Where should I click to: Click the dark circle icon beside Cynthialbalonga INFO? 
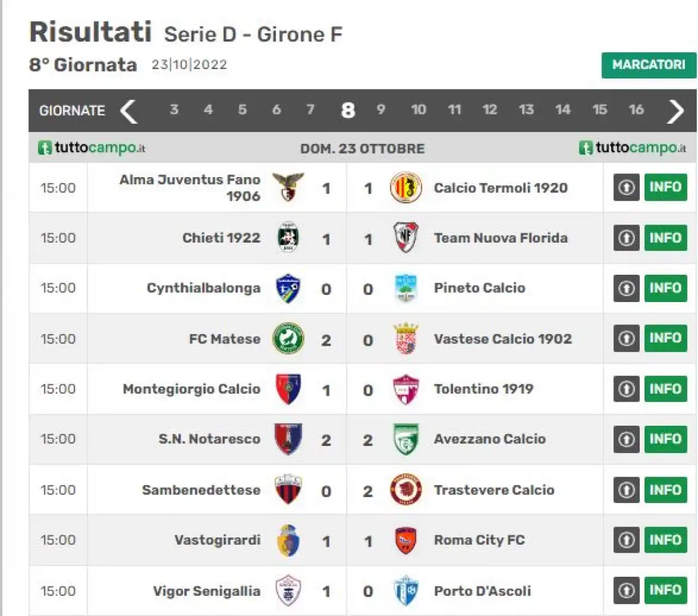click(626, 288)
